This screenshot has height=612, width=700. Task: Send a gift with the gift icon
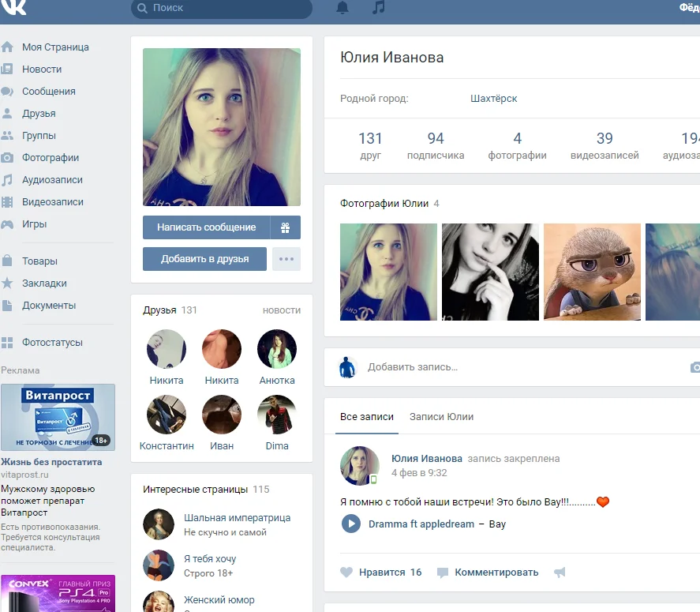pyautogui.click(x=285, y=227)
